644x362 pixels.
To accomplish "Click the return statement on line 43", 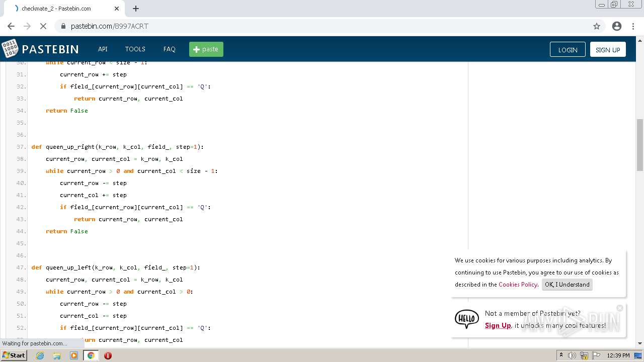I will click(128, 219).
